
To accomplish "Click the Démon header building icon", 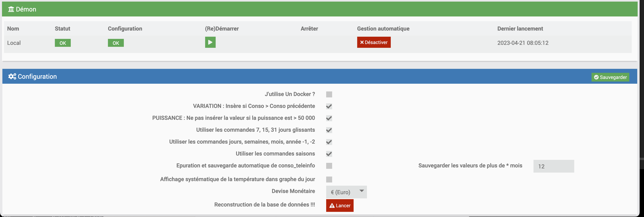I will tap(11, 9).
